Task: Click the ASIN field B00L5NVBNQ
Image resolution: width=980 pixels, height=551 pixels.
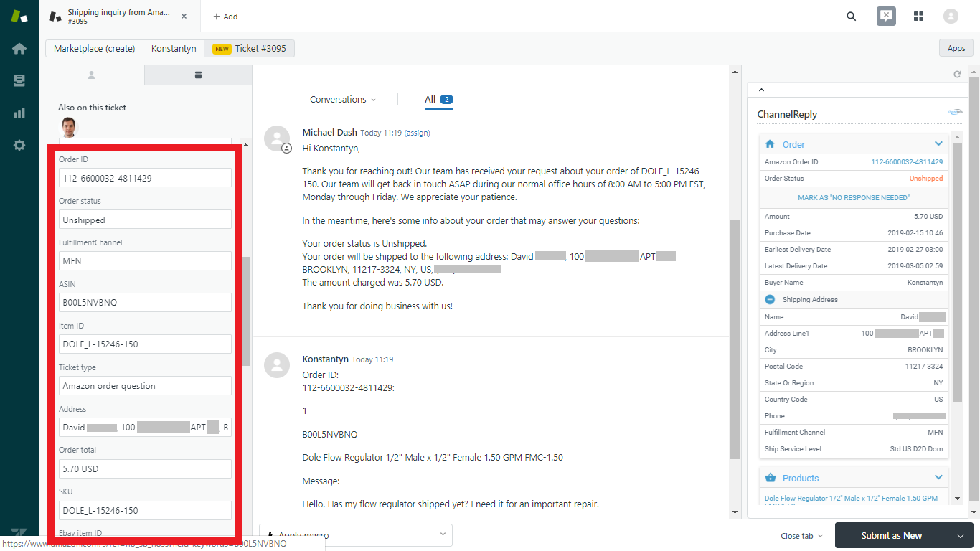Action: [x=145, y=303]
